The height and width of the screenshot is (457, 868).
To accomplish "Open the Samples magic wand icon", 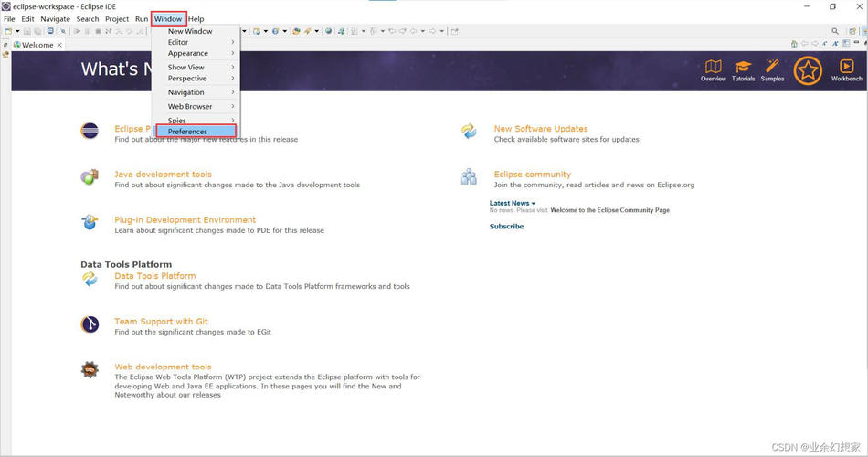I will click(772, 67).
